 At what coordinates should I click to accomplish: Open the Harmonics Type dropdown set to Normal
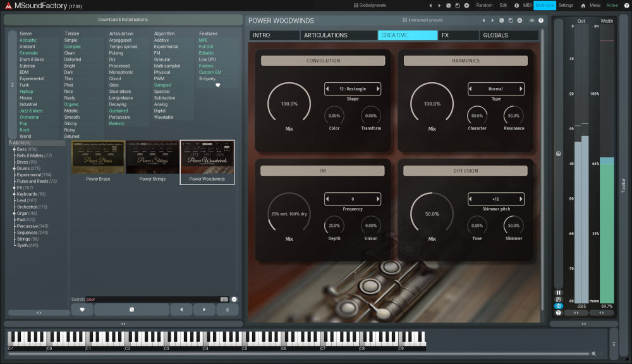point(496,89)
